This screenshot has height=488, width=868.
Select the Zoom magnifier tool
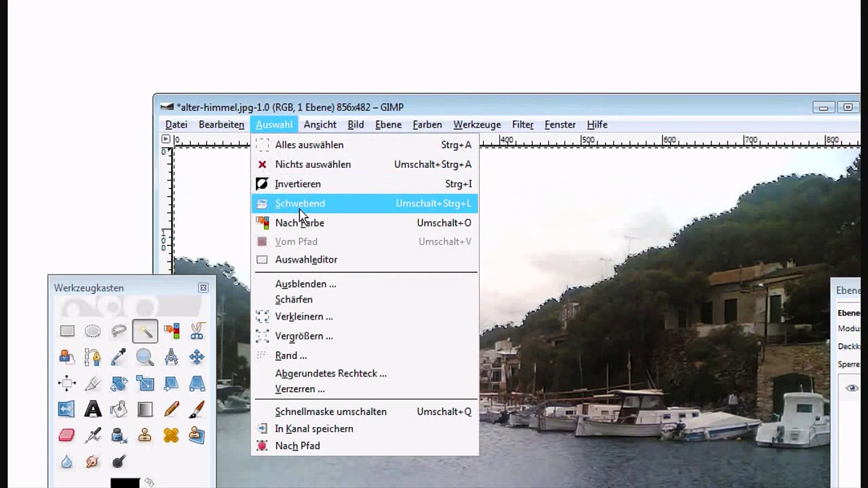[145, 357]
